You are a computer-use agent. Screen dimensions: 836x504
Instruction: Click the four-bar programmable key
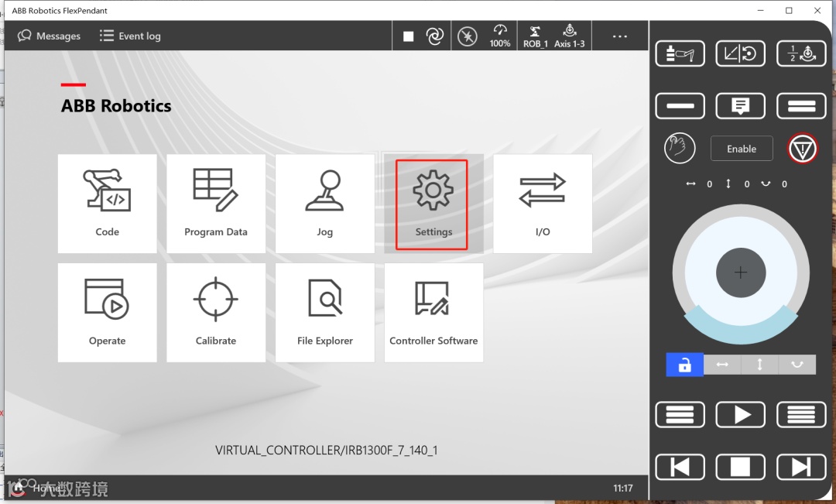pyautogui.click(x=801, y=415)
